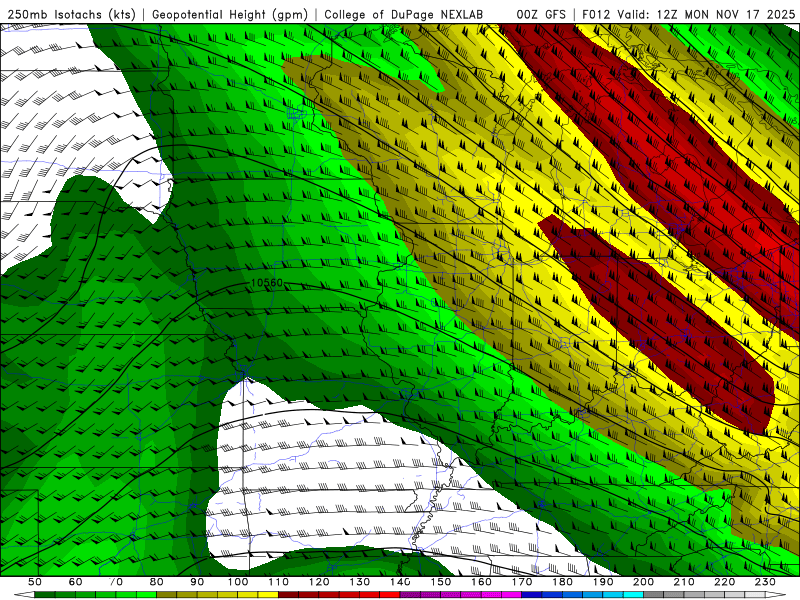The width and height of the screenshot is (800, 600).
Task: Click the 60 value on the legend scale
Action: point(75,582)
